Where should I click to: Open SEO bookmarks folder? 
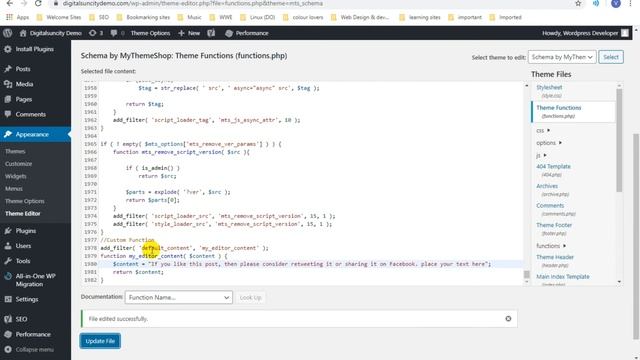tap(99, 17)
